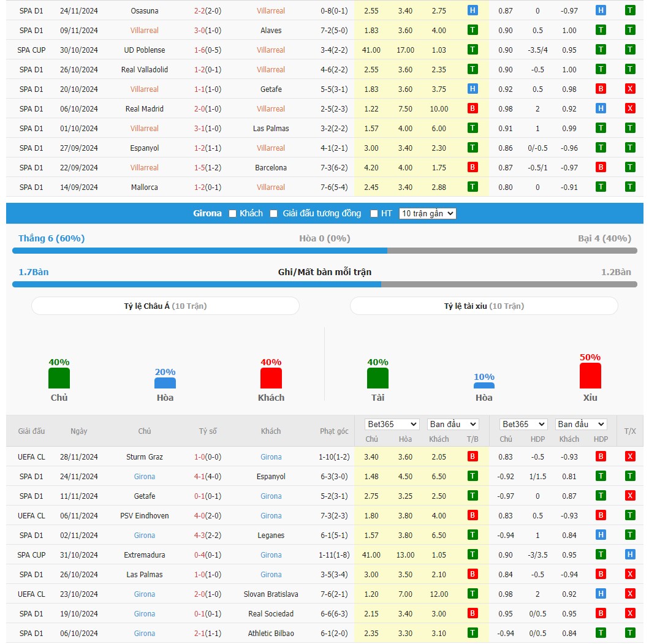Click the red B badge in Real Madrid row

point(473,108)
